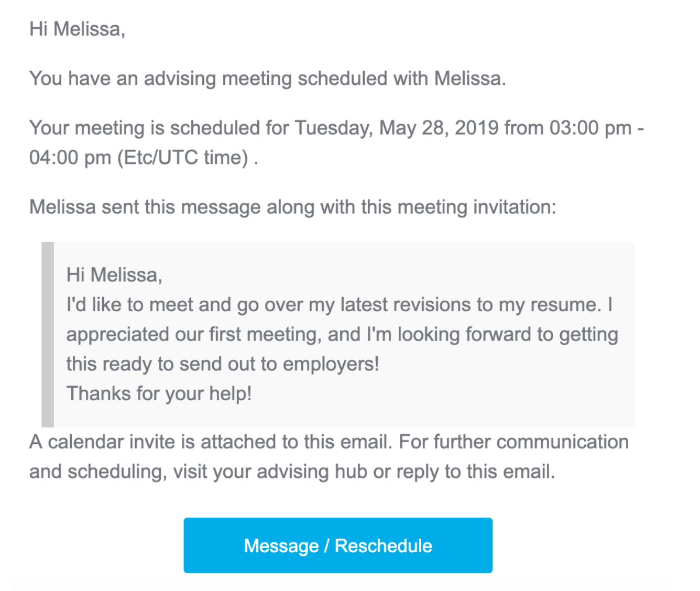Click the '03:00 pm' start time
The height and width of the screenshot is (591, 700).
(590, 128)
